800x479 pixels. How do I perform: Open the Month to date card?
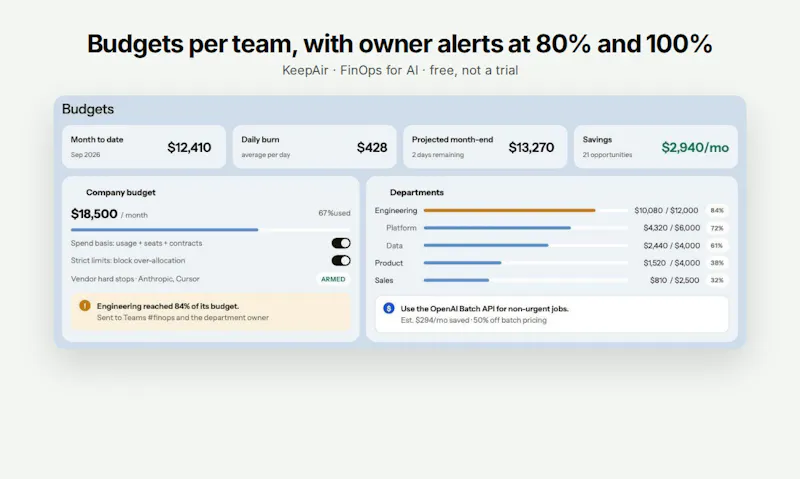point(144,147)
